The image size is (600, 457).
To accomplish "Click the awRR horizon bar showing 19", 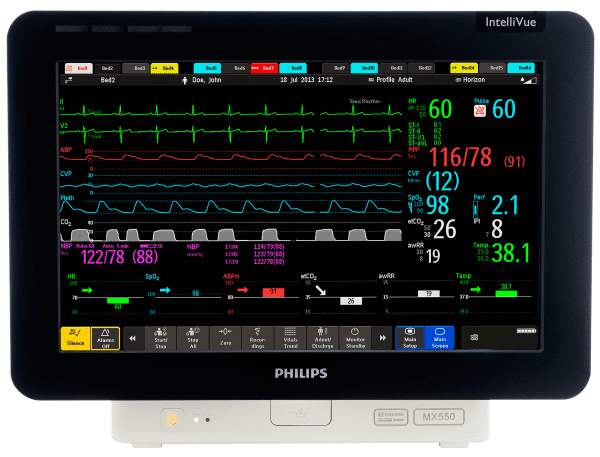I will click(x=429, y=294).
